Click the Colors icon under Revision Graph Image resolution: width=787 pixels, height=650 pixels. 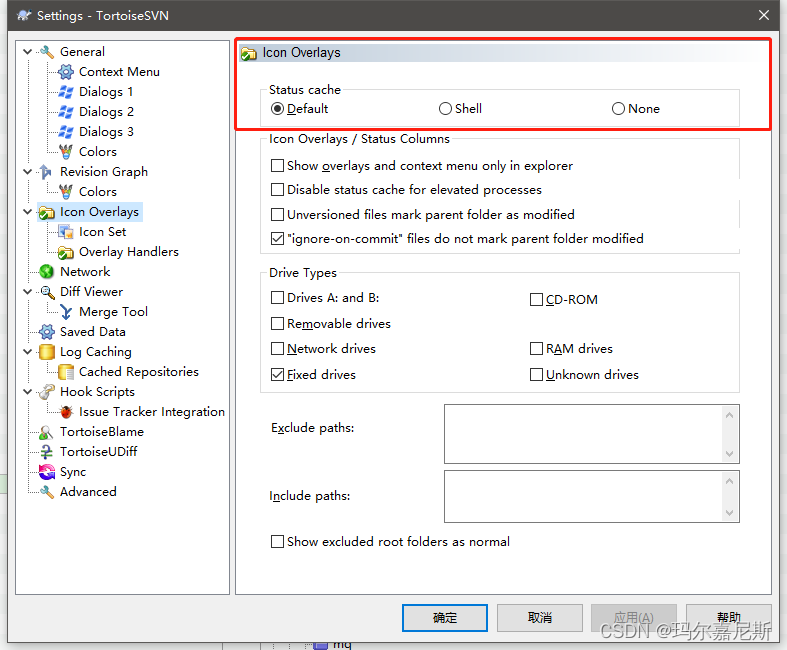66,192
